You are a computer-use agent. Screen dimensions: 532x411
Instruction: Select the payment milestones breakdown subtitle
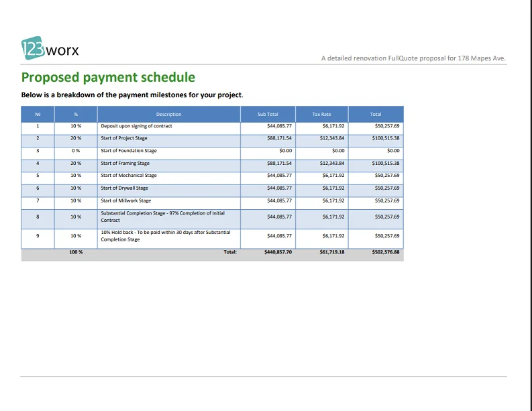(131, 95)
